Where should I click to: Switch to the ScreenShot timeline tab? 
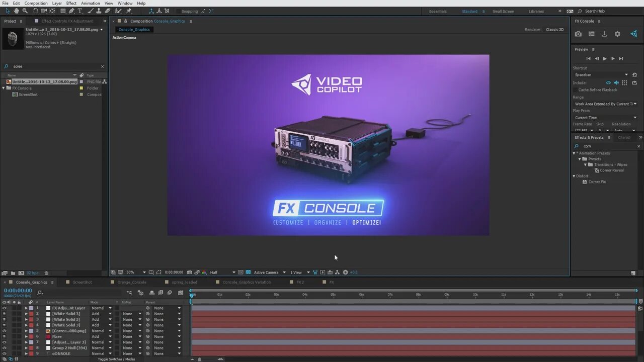click(x=83, y=282)
